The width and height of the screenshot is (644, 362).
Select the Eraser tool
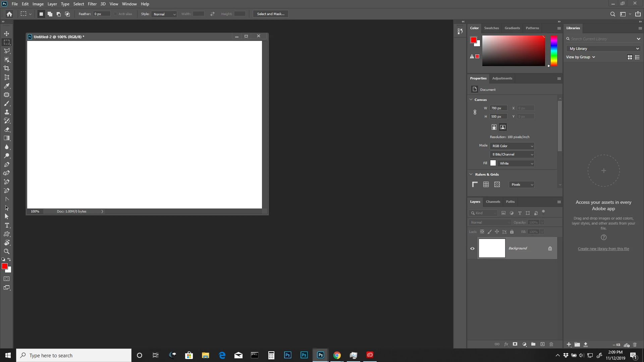pos(7,129)
